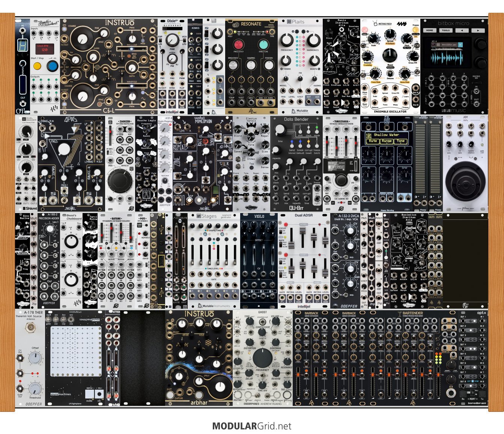
Task: Click the FINE knob on Dixie II+
Action: [x=172, y=40]
